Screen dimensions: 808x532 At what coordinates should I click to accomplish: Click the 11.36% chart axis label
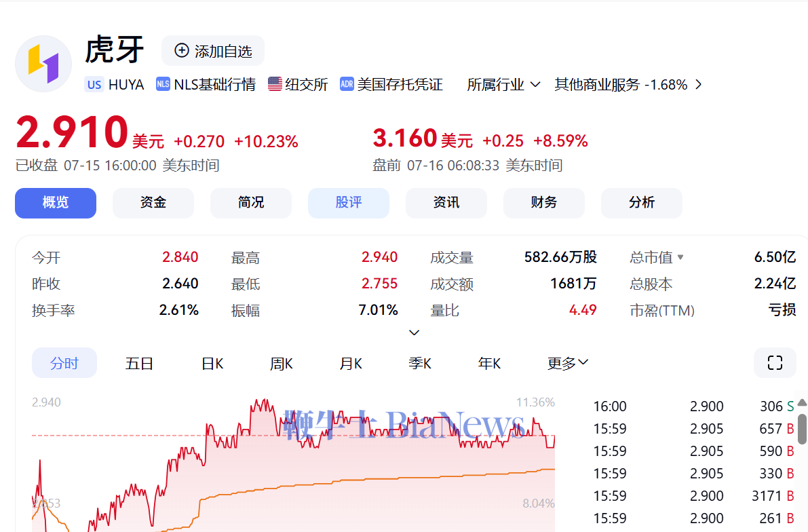535,402
